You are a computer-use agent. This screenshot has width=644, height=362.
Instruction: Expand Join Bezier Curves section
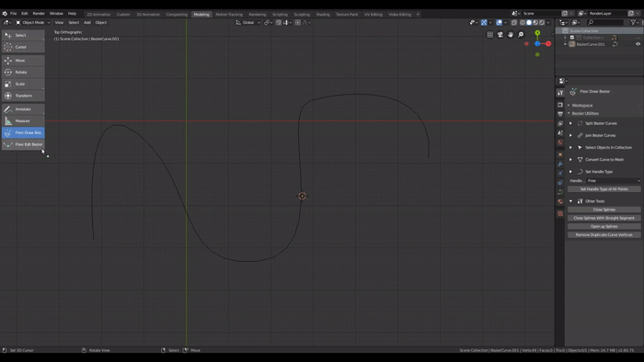point(570,135)
